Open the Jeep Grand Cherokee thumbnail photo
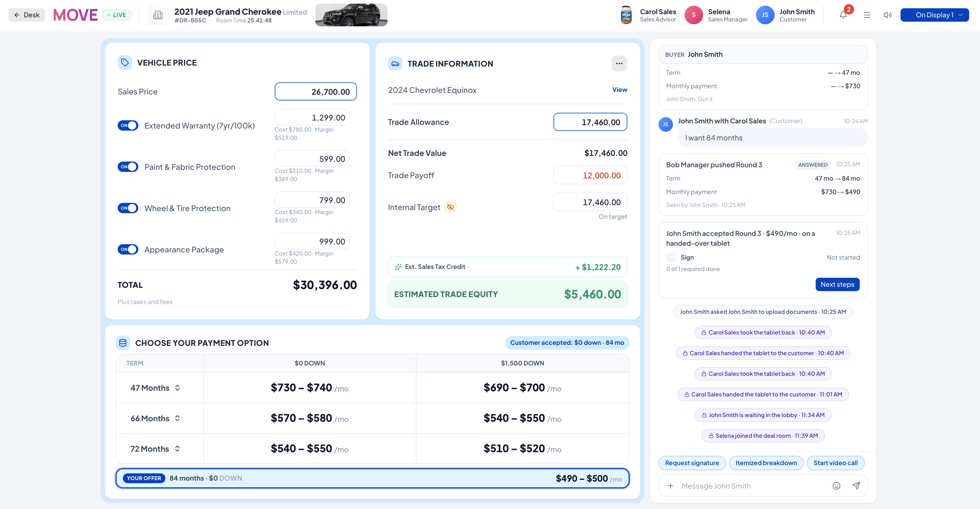The height and width of the screenshot is (509, 980). coord(351,15)
